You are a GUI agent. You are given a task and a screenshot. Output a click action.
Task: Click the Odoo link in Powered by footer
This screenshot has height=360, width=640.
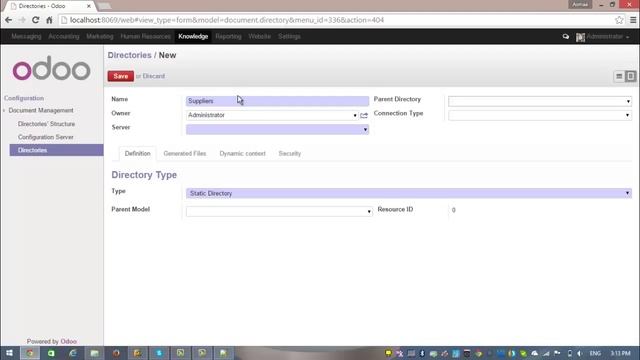coord(69,341)
